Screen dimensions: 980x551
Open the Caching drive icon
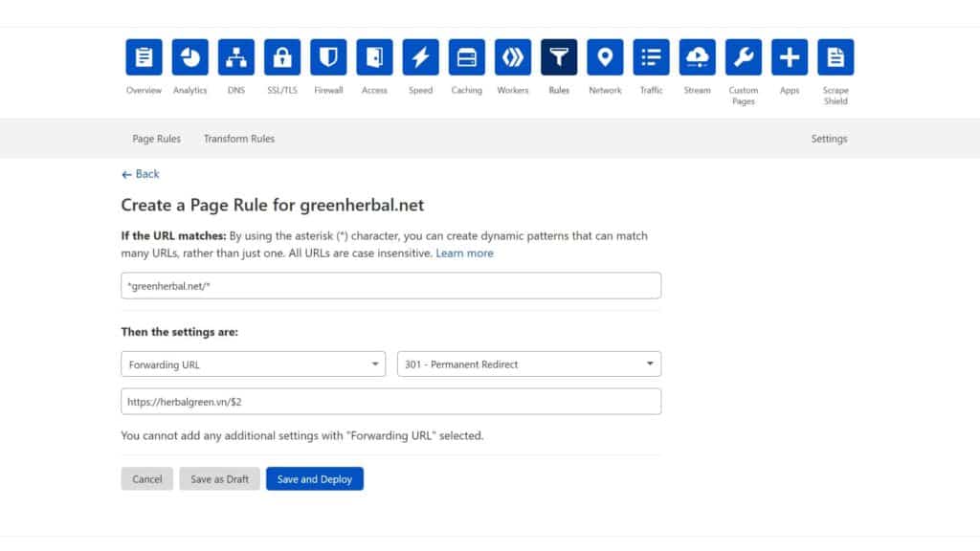tap(466, 57)
